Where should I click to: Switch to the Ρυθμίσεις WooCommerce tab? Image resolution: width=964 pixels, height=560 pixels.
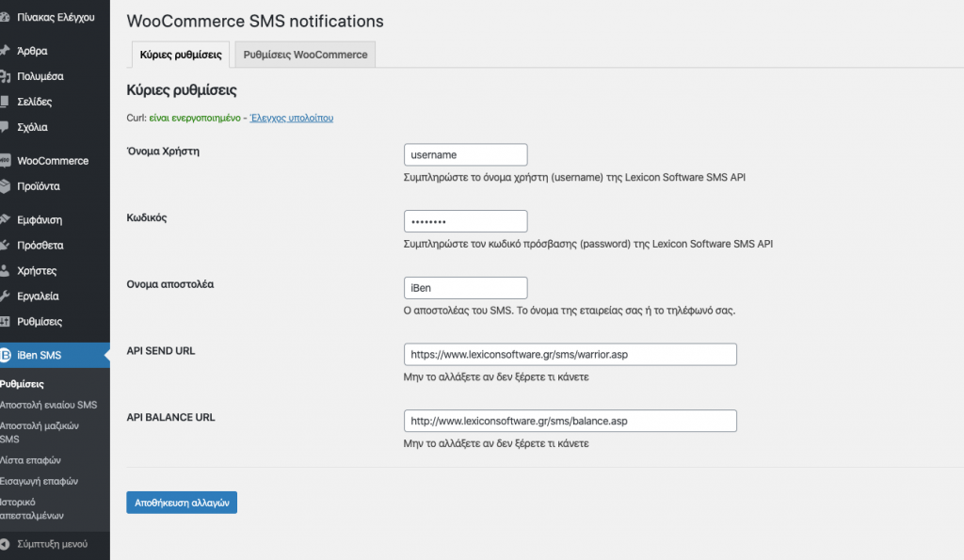coord(306,55)
